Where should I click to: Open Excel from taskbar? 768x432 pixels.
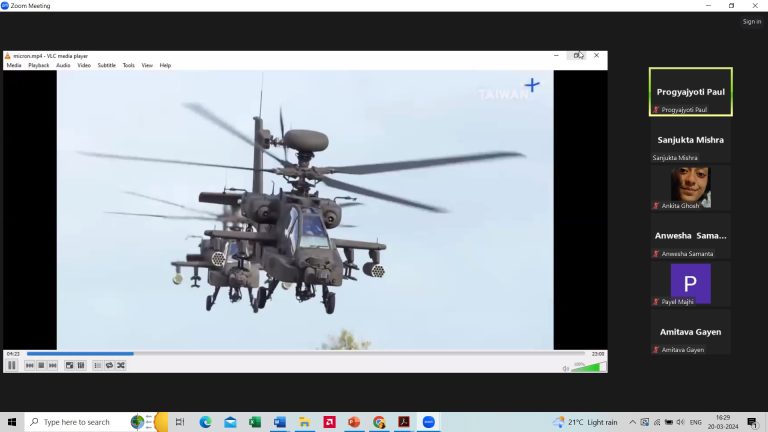click(x=255, y=422)
